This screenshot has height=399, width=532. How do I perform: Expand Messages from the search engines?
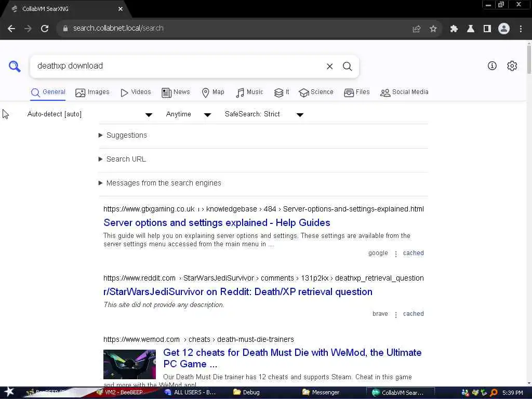point(160,183)
